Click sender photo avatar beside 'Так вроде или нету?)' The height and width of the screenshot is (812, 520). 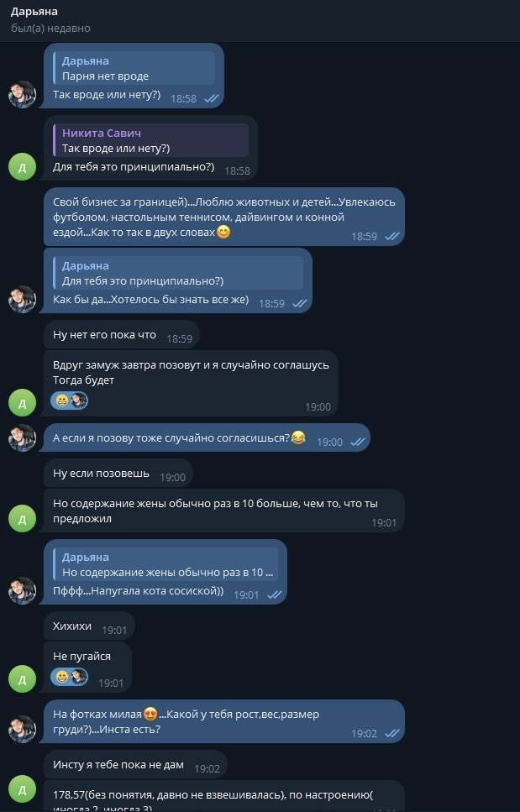[x=22, y=94]
